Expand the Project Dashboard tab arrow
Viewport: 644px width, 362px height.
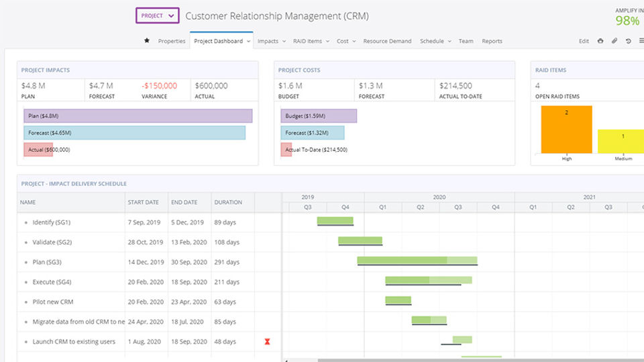point(248,41)
